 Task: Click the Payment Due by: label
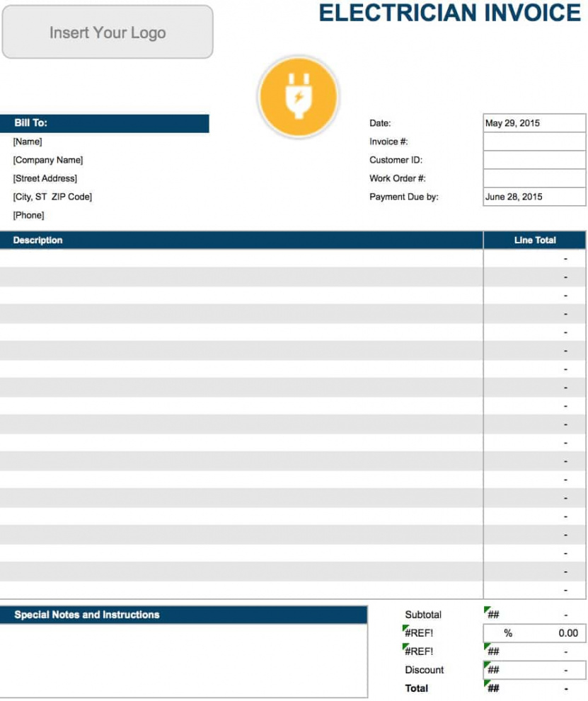404,197
